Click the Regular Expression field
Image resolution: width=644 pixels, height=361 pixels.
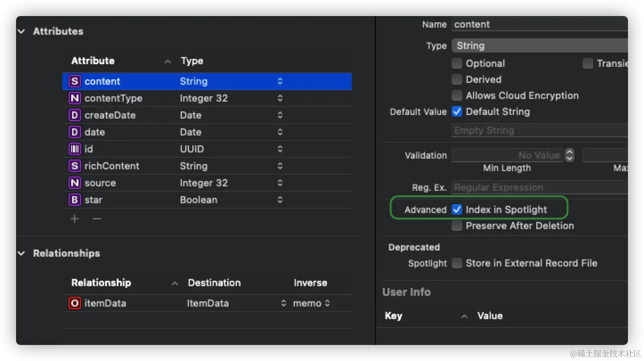coord(540,187)
